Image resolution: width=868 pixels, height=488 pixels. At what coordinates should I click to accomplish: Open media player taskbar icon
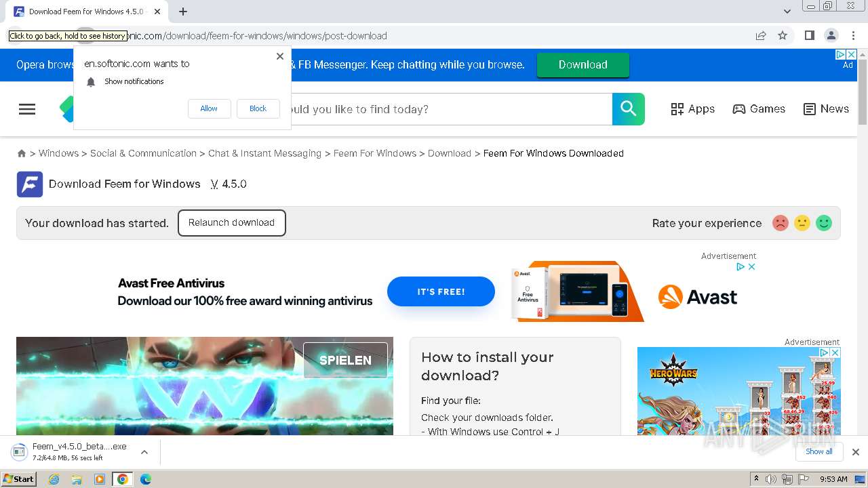(x=100, y=479)
